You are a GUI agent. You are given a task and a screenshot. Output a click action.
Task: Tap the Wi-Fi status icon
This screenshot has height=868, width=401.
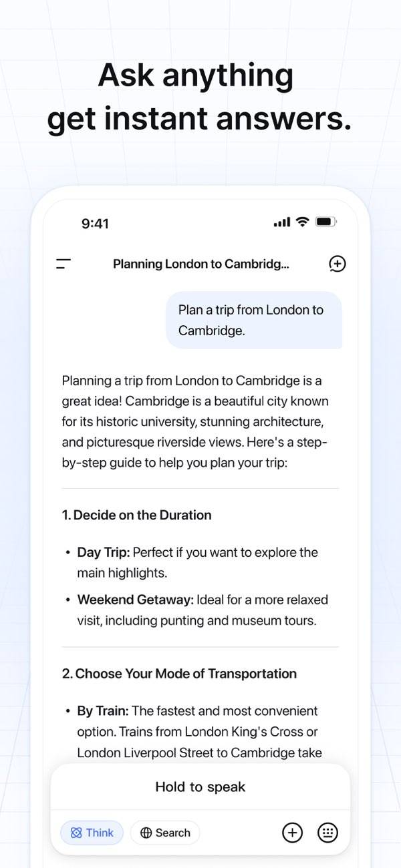pyautogui.click(x=302, y=222)
